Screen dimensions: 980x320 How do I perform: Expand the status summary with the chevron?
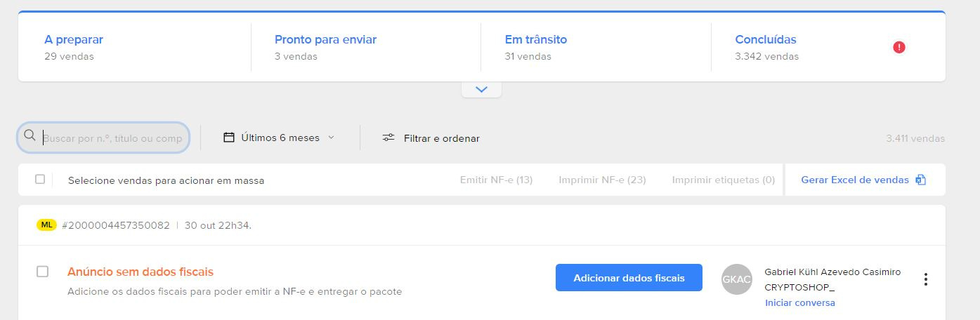point(481,90)
